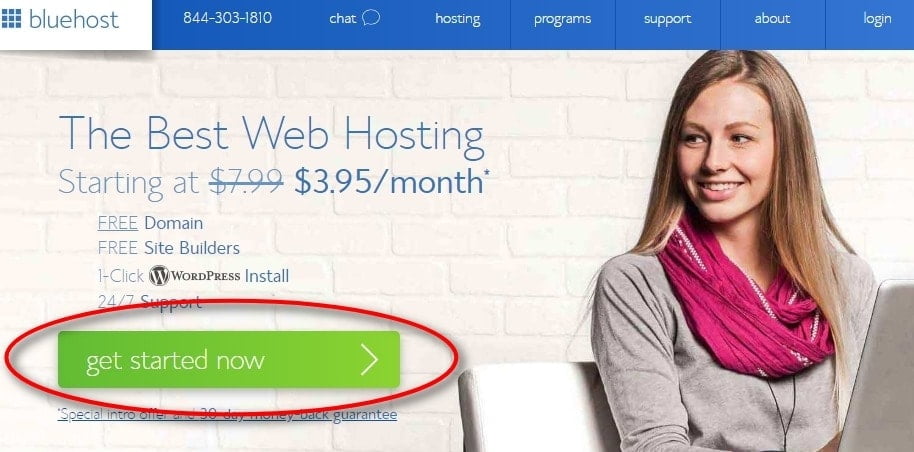Start a chat session
The height and width of the screenshot is (452, 914).
point(354,18)
